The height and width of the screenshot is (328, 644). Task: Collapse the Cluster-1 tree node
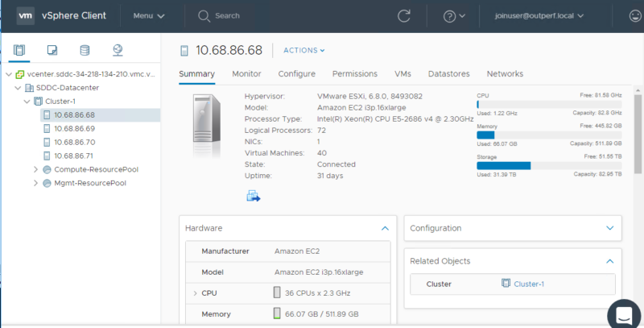coord(27,102)
